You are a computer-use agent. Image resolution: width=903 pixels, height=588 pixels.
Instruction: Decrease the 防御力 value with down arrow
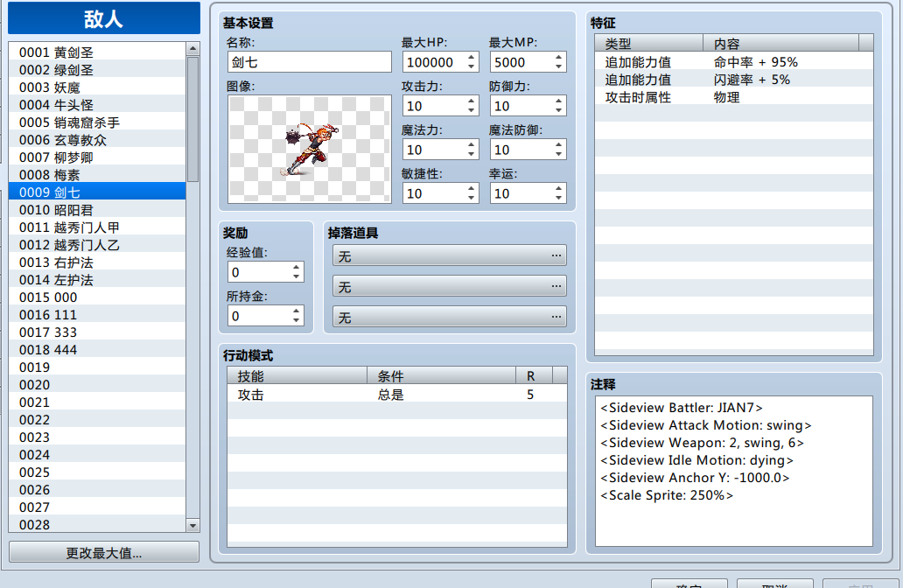tap(558, 110)
